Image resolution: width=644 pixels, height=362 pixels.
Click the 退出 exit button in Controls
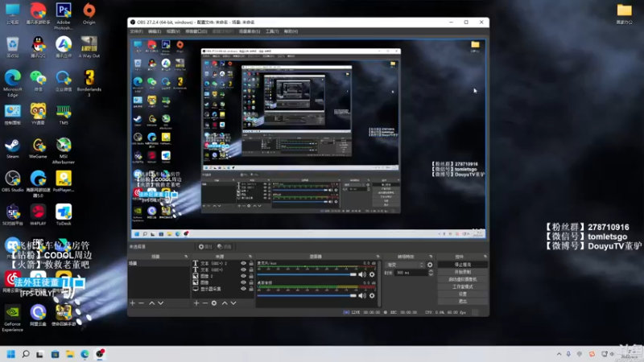462,301
